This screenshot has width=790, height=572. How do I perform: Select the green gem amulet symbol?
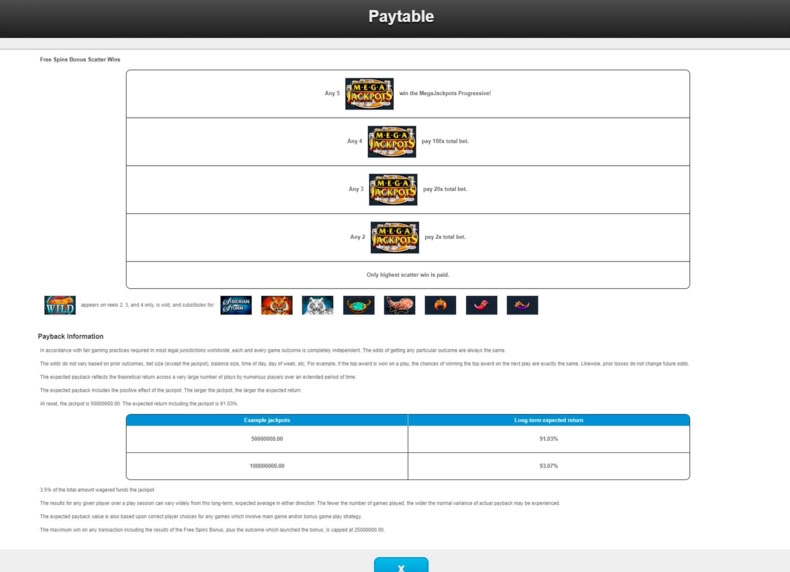pyautogui.click(x=359, y=305)
